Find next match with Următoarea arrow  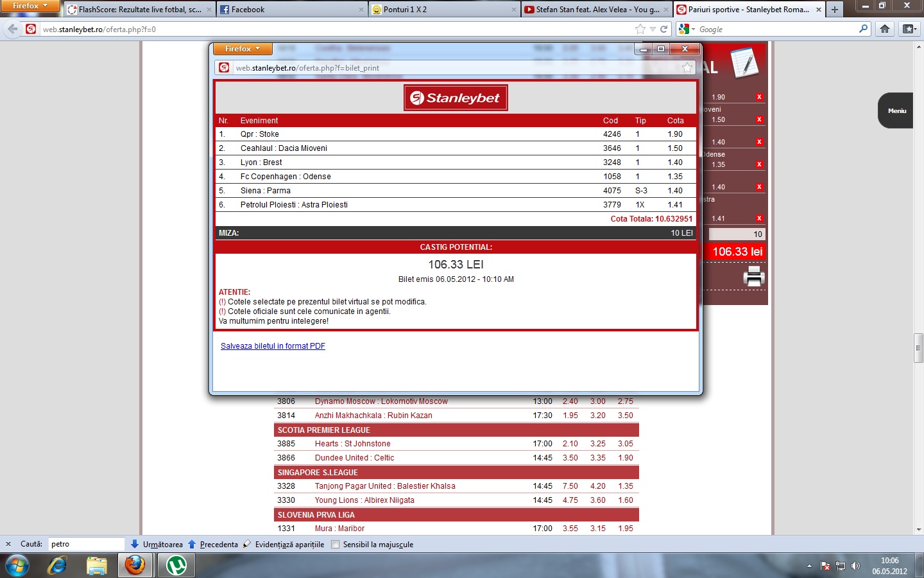(x=157, y=544)
